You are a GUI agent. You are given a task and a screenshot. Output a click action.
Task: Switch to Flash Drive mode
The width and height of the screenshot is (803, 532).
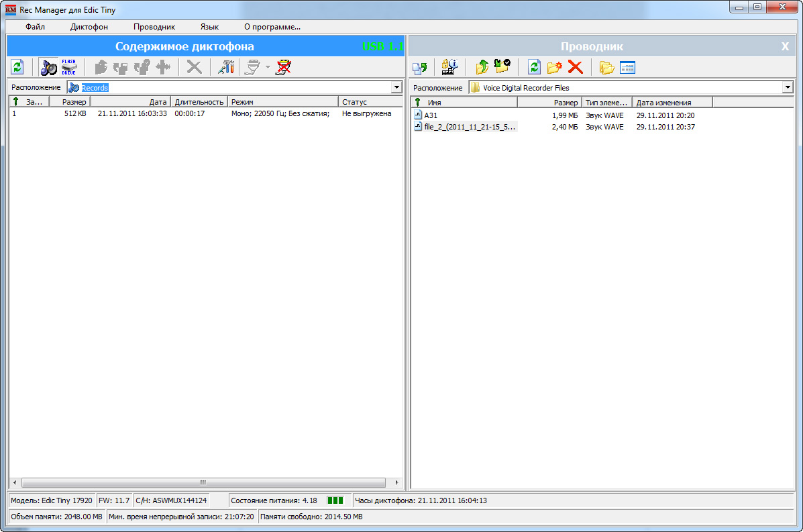(68, 67)
